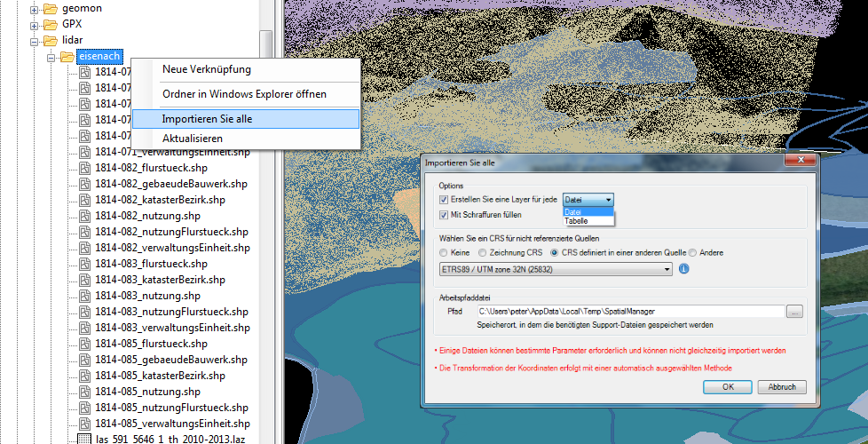Viewport: 868px width, 444px height.
Task: Select the Keine radio button
Action: 443,253
